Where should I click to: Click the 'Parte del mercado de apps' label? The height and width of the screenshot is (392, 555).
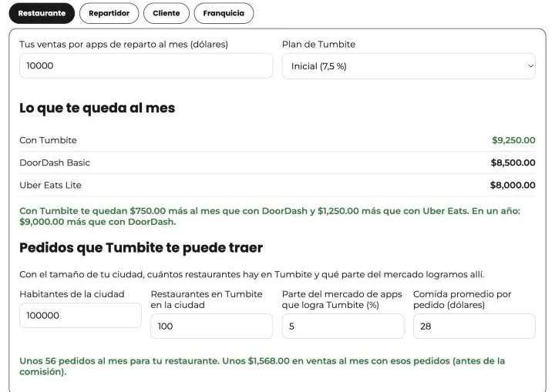[342, 300]
